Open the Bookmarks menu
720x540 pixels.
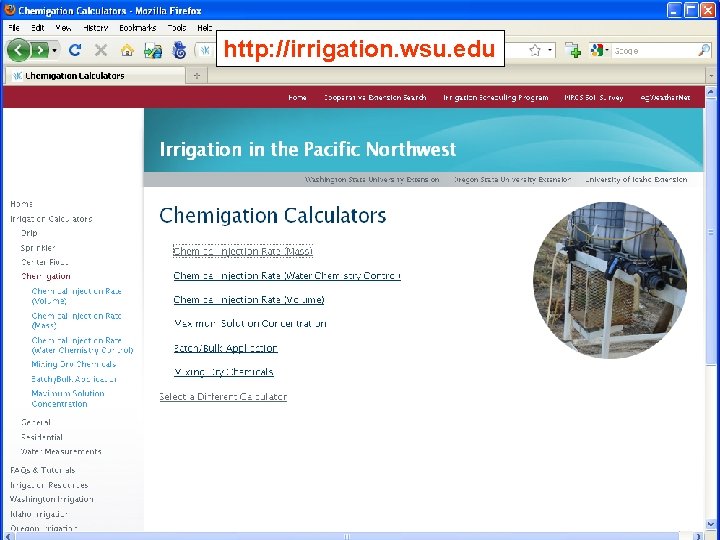tap(138, 28)
